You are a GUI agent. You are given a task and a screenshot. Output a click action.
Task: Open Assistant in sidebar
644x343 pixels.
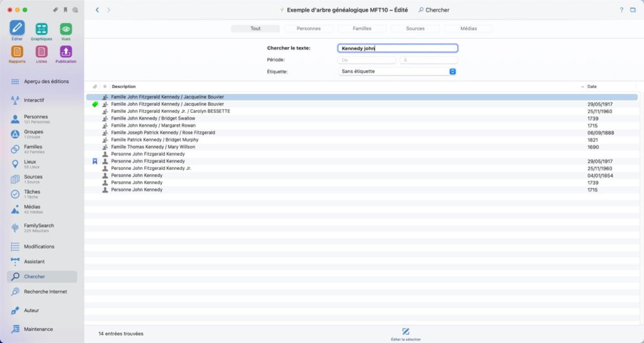click(x=42, y=262)
